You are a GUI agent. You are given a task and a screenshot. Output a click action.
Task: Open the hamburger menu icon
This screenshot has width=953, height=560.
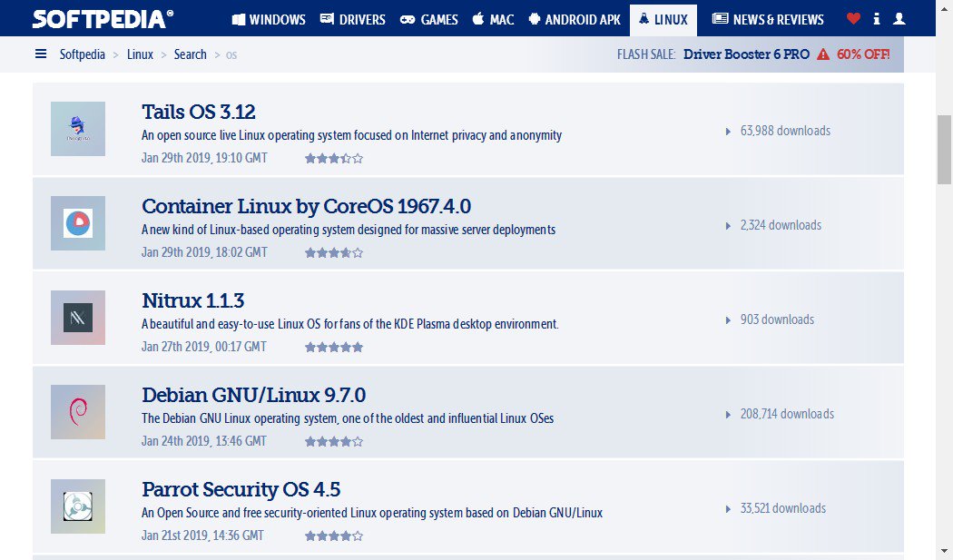point(41,54)
